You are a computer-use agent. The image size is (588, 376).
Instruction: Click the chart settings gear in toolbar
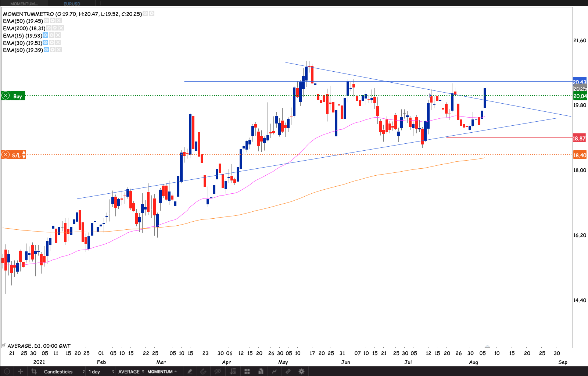click(x=301, y=372)
